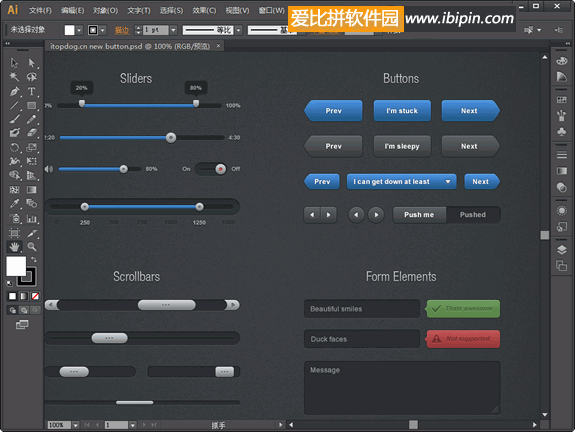The image size is (575, 432).
Task: Open the artboard number dropdown
Action: [133, 425]
